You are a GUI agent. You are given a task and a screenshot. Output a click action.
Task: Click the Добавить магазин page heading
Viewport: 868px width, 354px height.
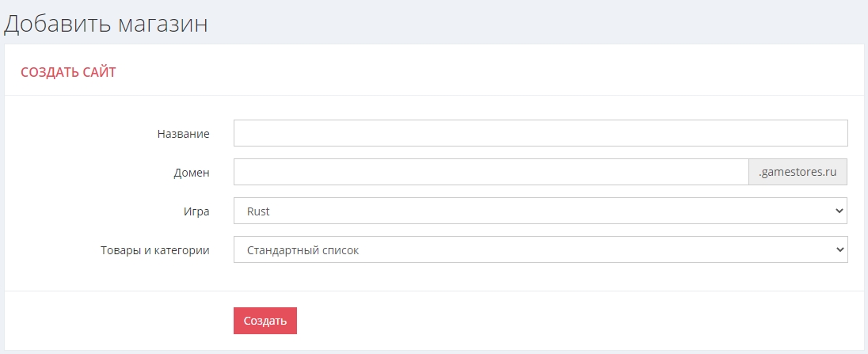tap(106, 23)
